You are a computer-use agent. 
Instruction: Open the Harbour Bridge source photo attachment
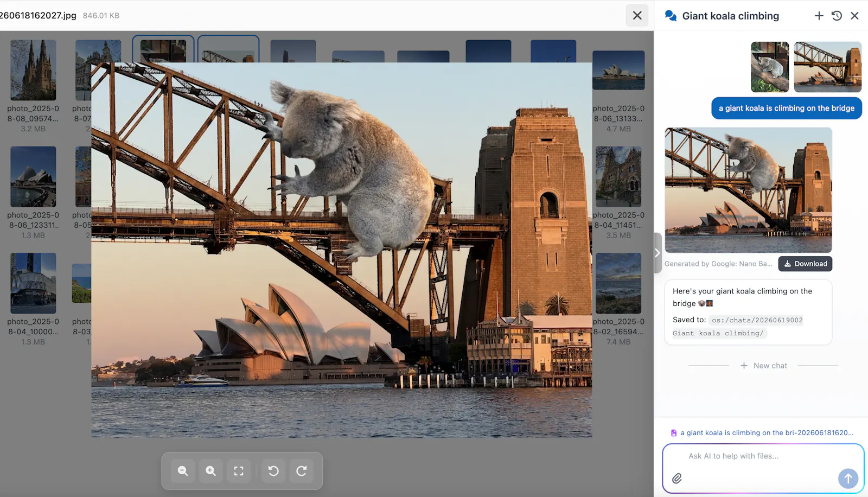[x=828, y=67]
